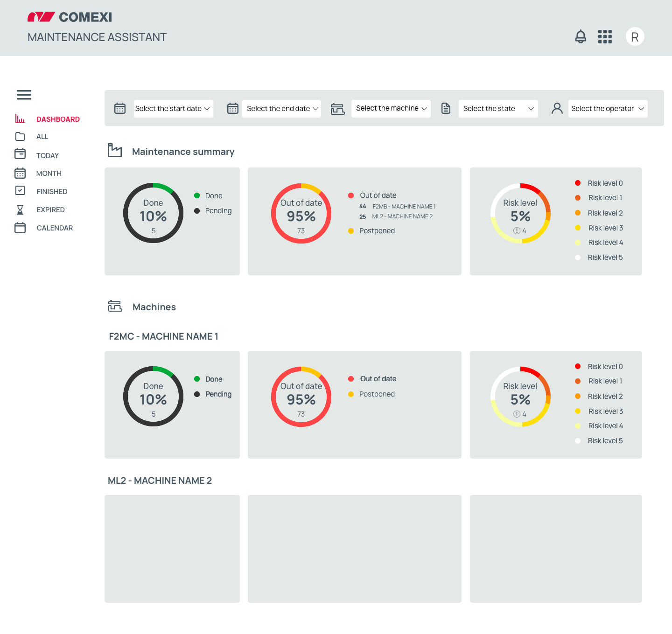Screen dimensions: 672x634
Task: Open Expired in the sidebar
Action: pos(51,210)
